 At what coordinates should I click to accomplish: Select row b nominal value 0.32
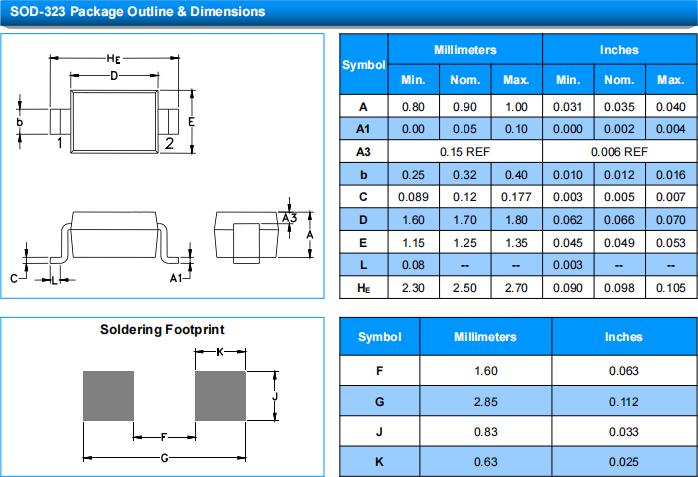click(465, 175)
